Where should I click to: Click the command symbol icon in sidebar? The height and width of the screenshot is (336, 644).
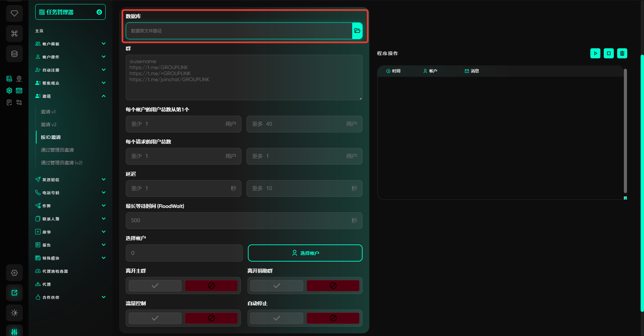[14, 34]
